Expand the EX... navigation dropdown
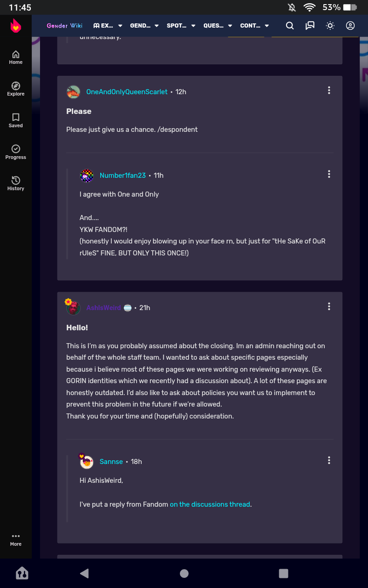 pyautogui.click(x=108, y=26)
